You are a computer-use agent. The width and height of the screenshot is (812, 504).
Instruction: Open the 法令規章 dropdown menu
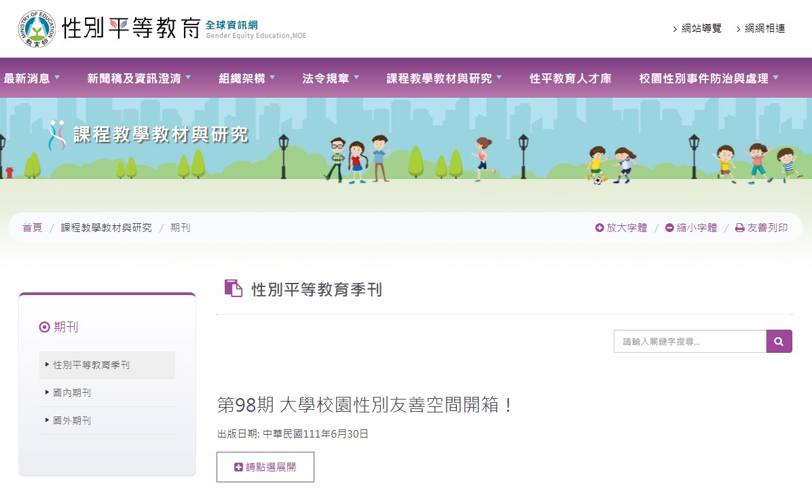pos(356,77)
